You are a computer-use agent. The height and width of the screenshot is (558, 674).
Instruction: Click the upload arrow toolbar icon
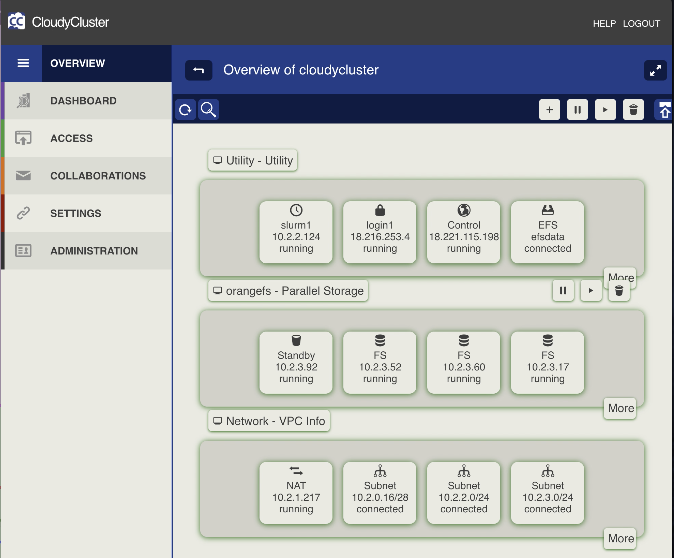click(x=664, y=110)
